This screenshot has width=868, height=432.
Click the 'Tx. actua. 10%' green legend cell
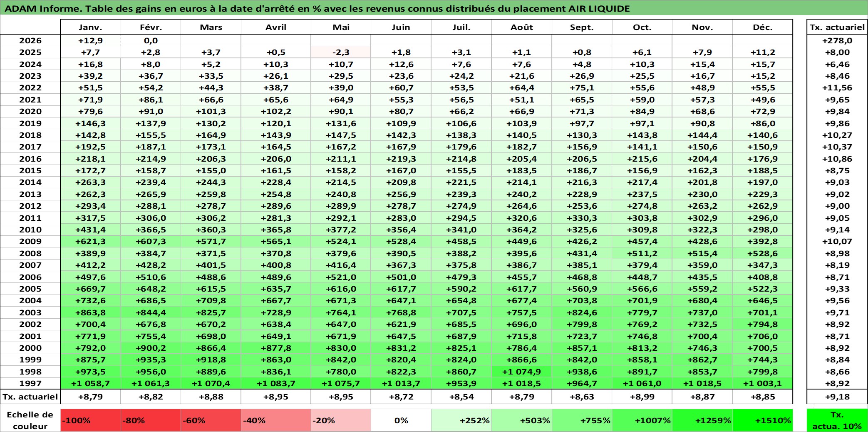pos(837,420)
